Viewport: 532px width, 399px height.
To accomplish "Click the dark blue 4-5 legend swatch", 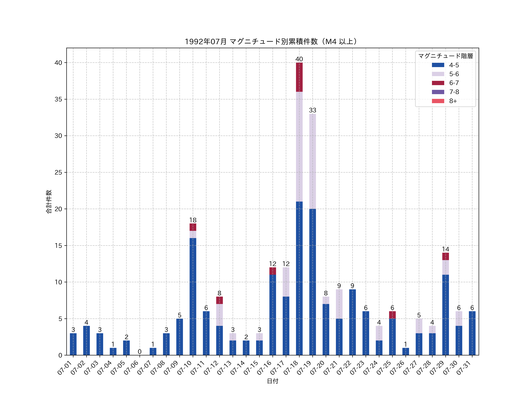I will pos(438,65).
